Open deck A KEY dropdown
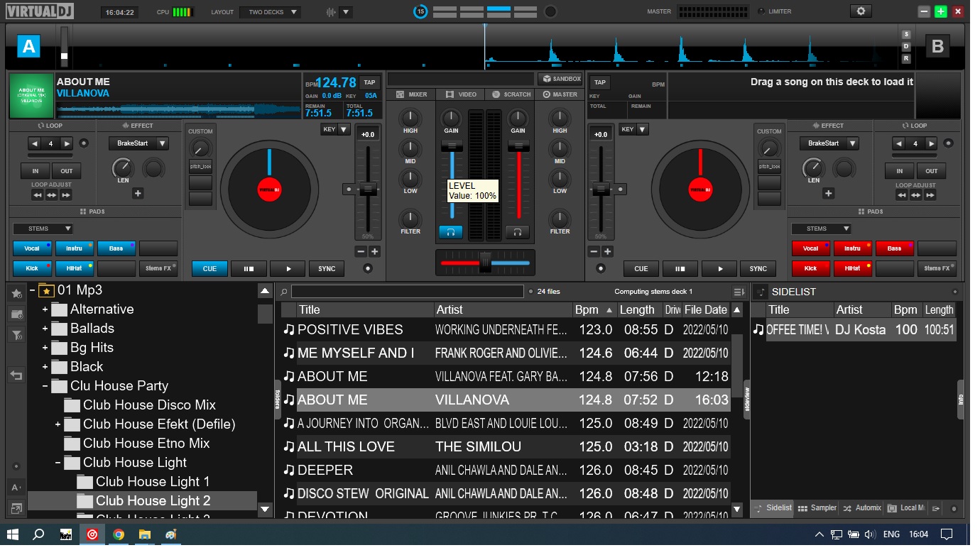 tap(335, 129)
